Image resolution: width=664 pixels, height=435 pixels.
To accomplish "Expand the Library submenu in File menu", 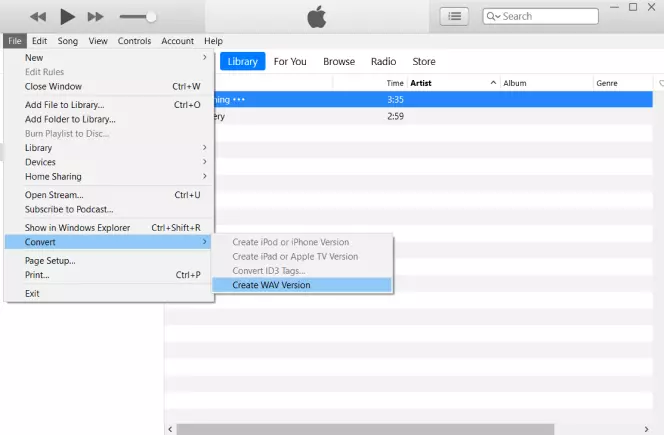I will click(x=108, y=148).
